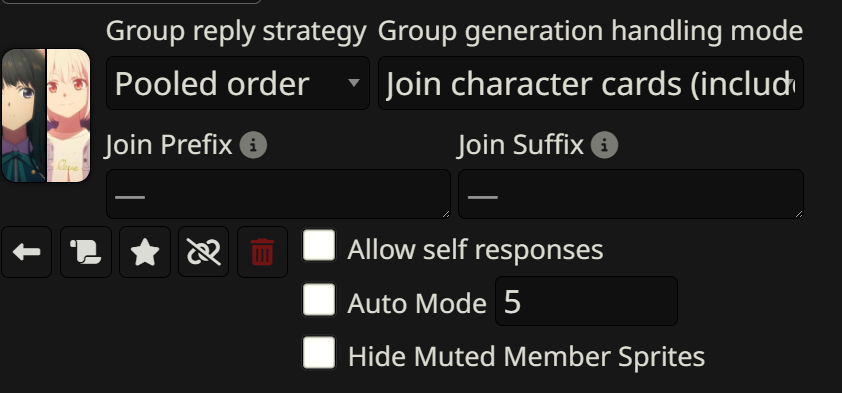Click the Auto Mode delay field showing 5
842x393 pixels.
[x=586, y=301]
